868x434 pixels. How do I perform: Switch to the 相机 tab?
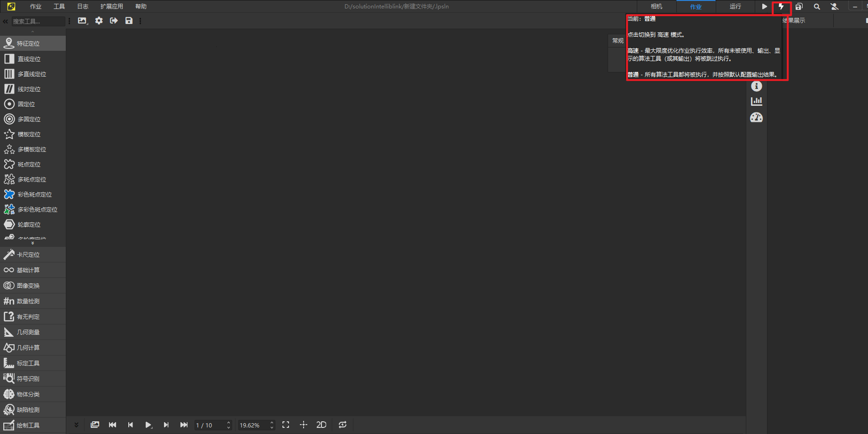pos(657,7)
